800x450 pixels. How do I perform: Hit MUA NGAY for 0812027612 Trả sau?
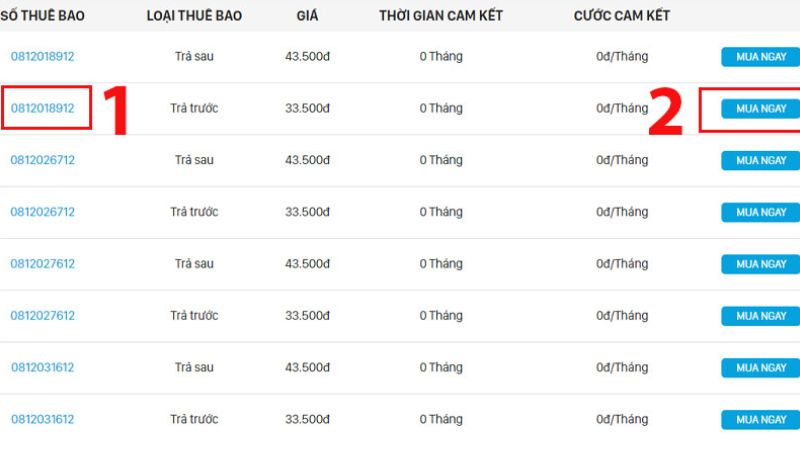(760, 265)
